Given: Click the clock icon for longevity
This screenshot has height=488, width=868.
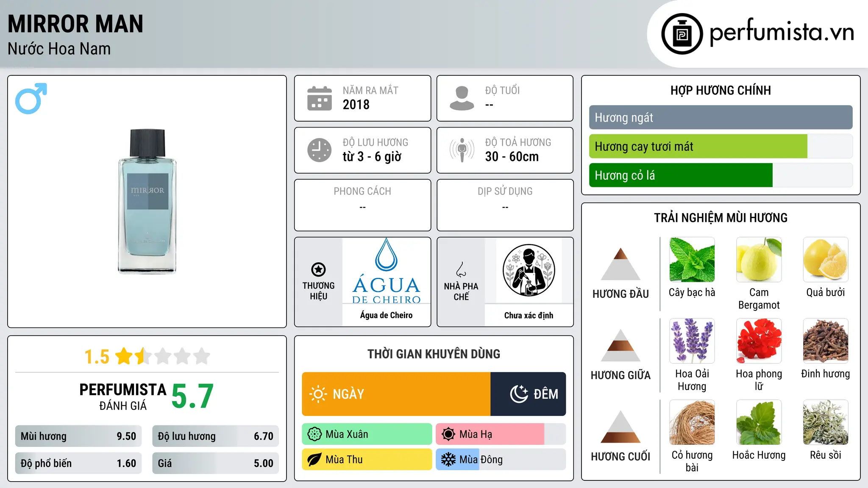Looking at the screenshot, I should click(320, 150).
